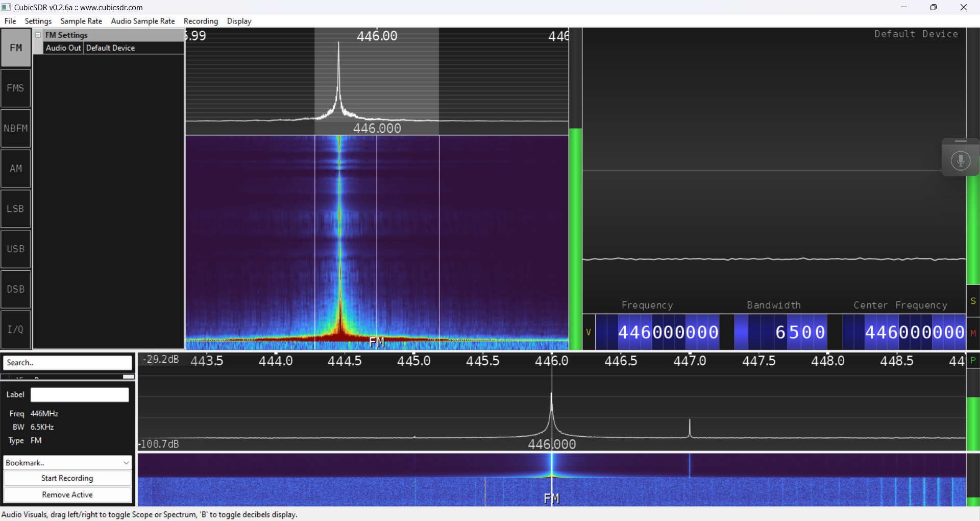Toggle the green P peak hold button
The height and width of the screenshot is (521, 980).
click(973, 360)
